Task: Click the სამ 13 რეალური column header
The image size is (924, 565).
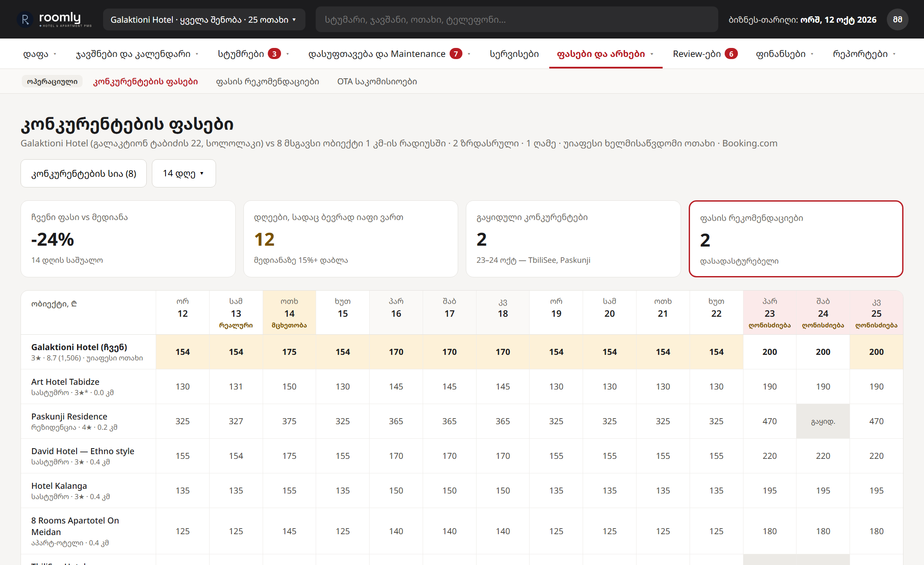Action: [236, 312]
